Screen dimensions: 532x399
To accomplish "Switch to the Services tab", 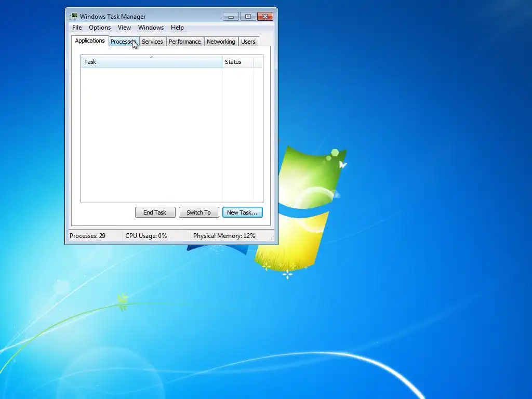I will [x=152, y=42].
